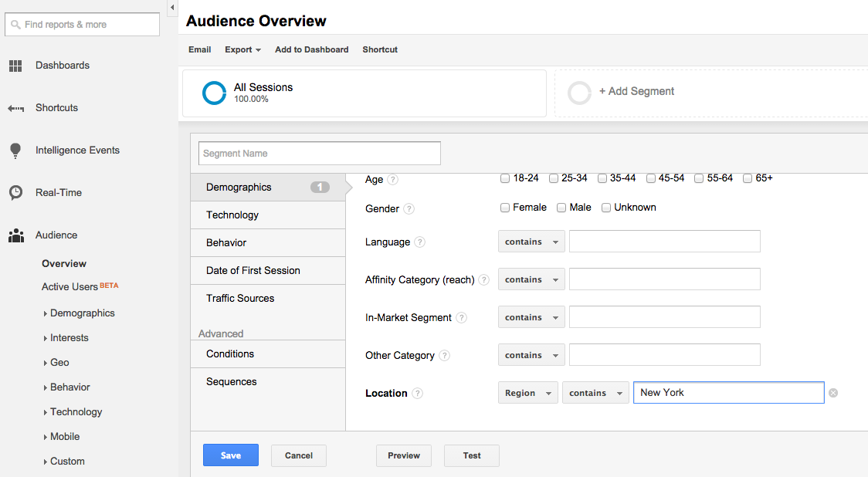The image size is (868, 477).
Task: Expand the Export dropdown menu
Action: (x=242, y=49)
